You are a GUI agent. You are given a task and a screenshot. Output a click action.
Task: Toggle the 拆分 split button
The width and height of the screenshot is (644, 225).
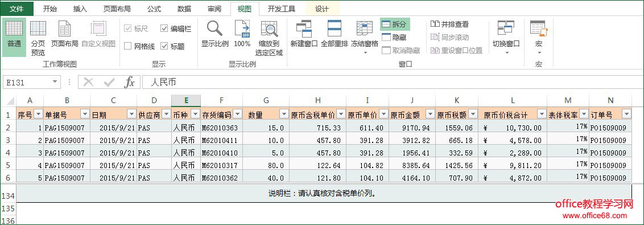[395, 24]
